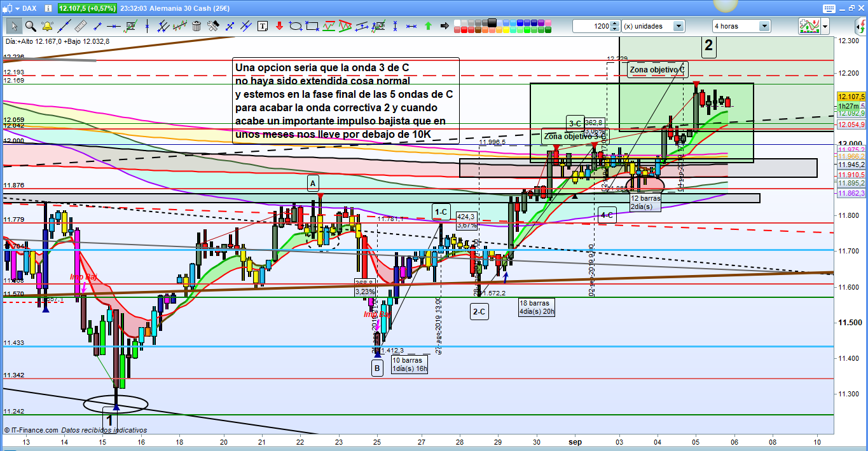
Task: Open the hammer and wrench settings
Action: 214,26
